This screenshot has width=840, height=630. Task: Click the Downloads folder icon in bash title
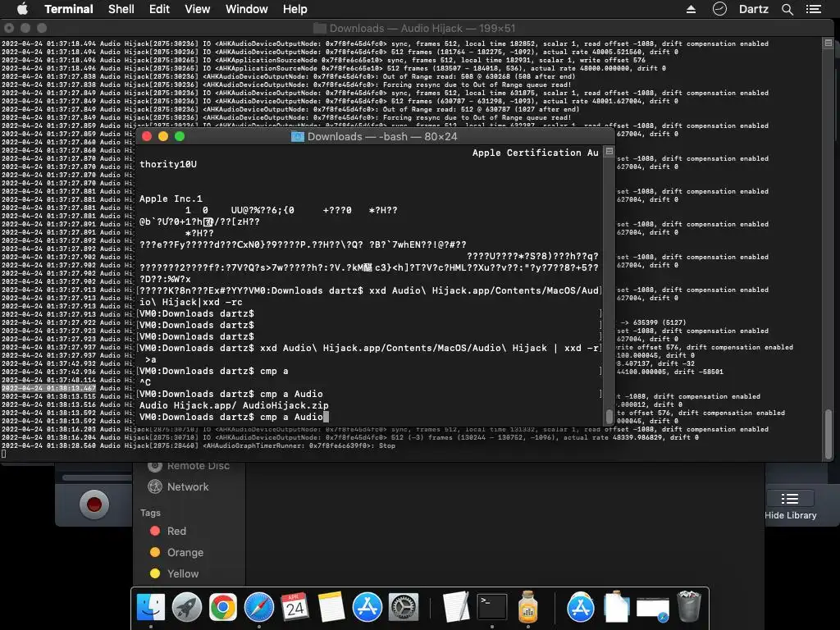[297, 137]
